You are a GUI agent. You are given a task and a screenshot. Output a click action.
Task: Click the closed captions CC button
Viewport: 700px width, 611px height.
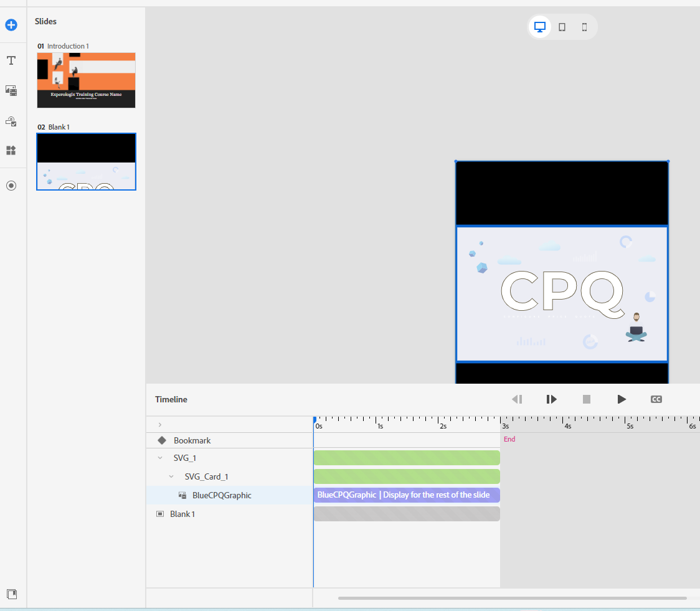point(656,399)
